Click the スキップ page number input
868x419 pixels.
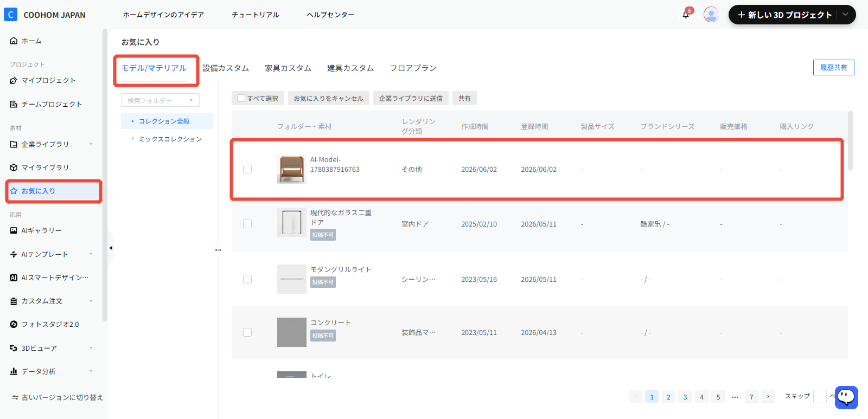[820, 396]
